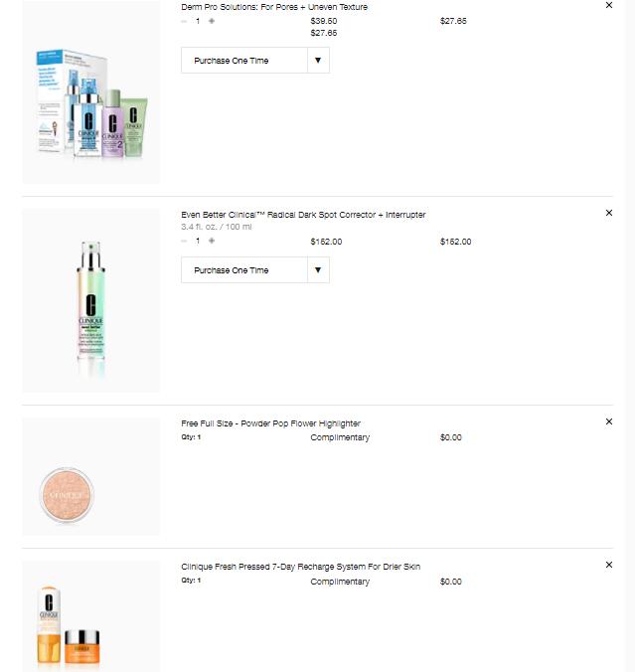Remove Fresh Pressed 7-Day Recharge with X icon

click(609, 565)
